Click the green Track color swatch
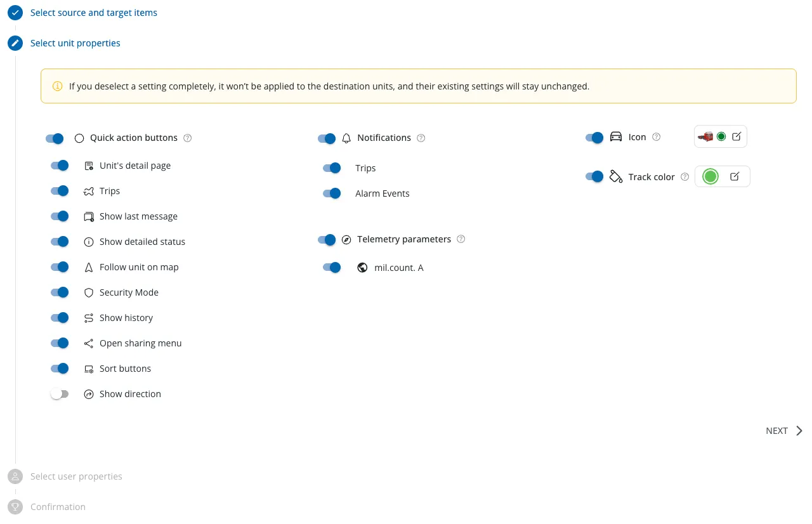This screenshot has width=812, height=524. (710, 177)
